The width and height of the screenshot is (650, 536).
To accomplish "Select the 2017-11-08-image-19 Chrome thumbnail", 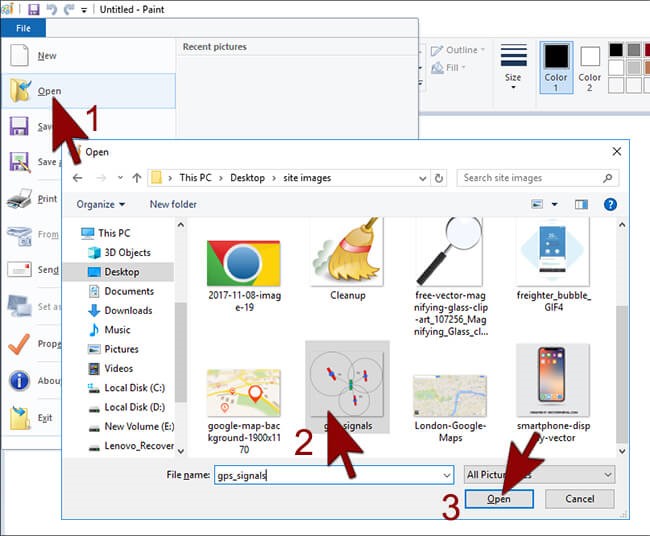I will (x=244, y=264).
